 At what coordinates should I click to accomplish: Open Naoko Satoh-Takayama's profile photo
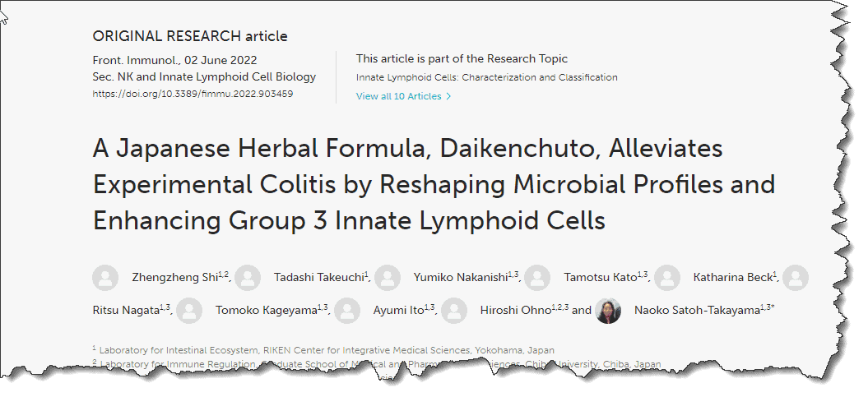click(608, 311)
